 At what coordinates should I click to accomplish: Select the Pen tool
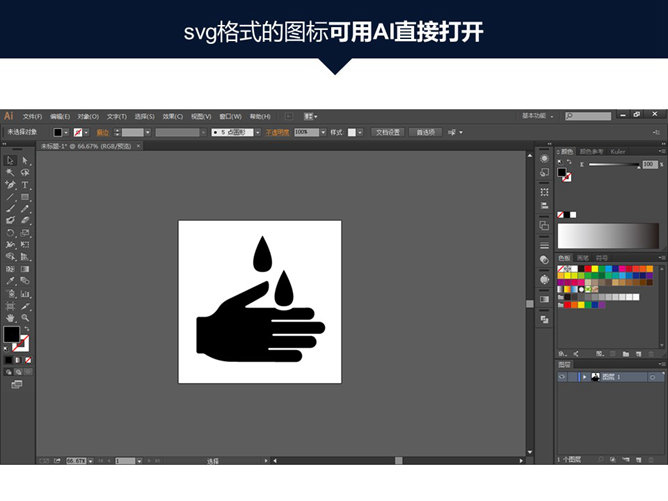(x=10, y=185)
